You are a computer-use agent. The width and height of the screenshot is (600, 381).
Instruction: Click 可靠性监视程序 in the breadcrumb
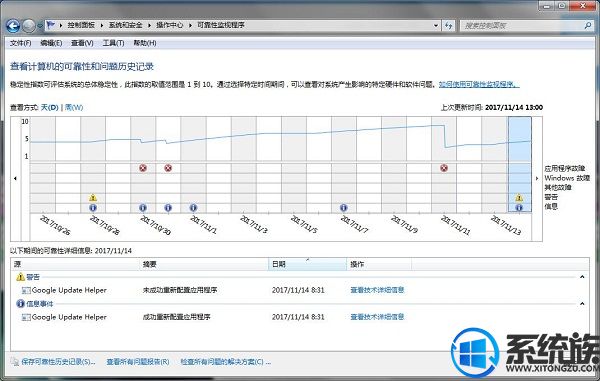(221, 25)
